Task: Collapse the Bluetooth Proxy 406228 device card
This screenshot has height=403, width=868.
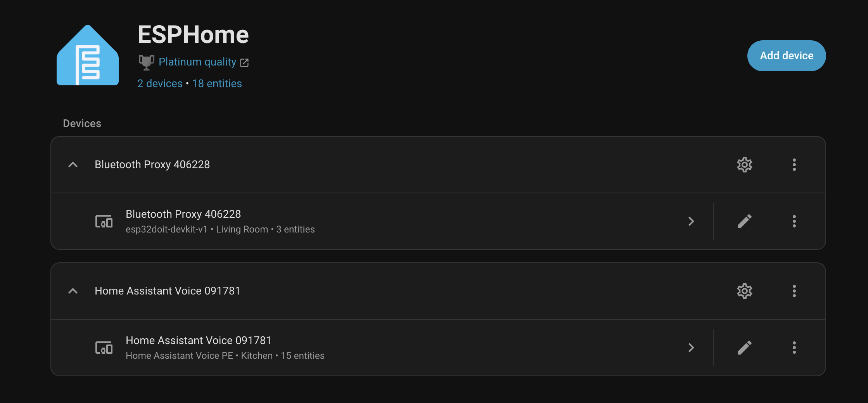Action: pyautogui.click(x=73, y=165)
